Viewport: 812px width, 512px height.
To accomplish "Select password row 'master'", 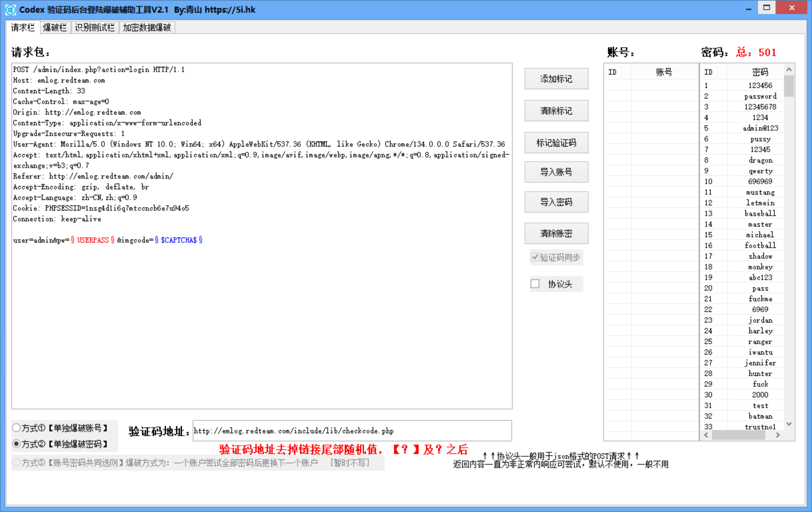I will [742, 224].
